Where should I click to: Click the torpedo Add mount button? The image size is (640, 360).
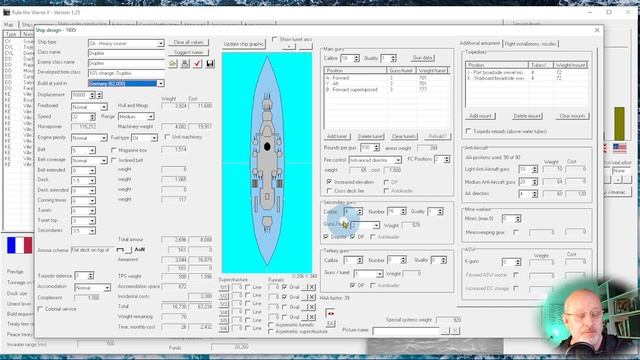[480, 116]
